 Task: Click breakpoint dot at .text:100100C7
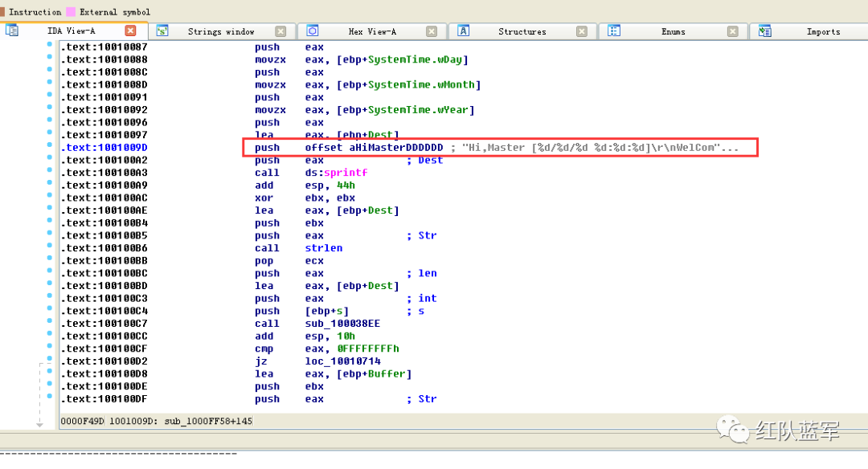49,321
